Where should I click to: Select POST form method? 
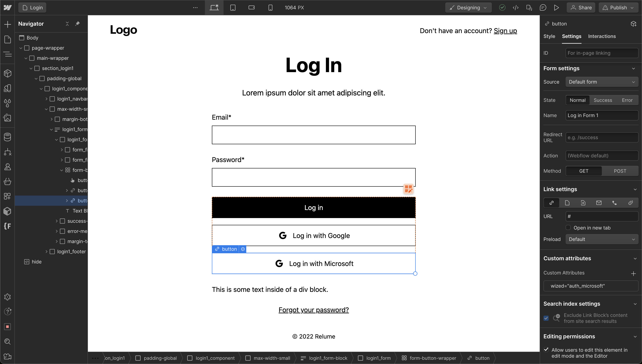620,171
